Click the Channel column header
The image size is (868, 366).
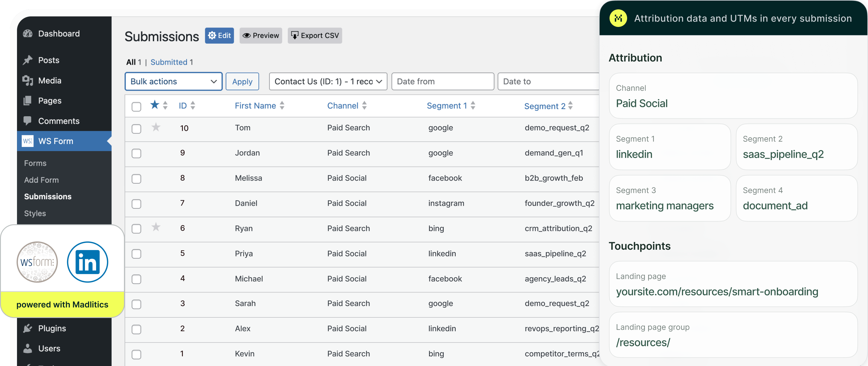pos(343,105)
